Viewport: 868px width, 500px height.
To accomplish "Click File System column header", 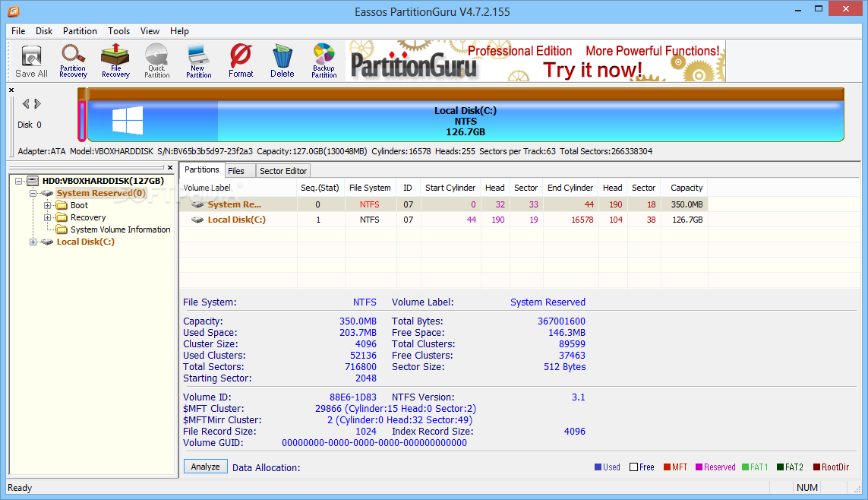I will (x=370, y=188).
